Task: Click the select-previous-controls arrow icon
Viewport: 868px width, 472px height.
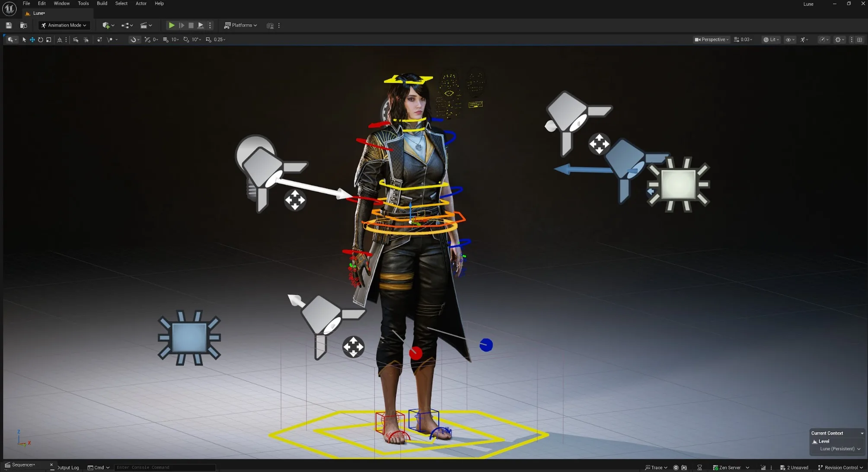Action: [x=76, y=40]
